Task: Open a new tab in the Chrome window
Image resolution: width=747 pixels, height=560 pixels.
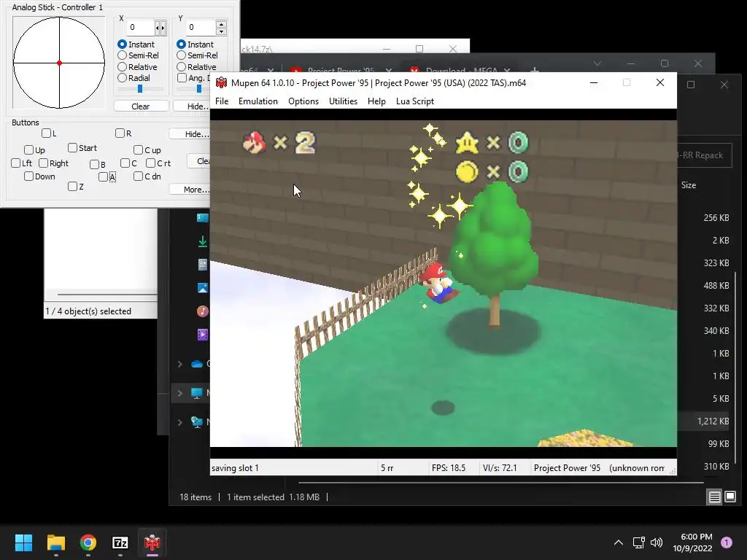Action: click(x=535, y=71)
